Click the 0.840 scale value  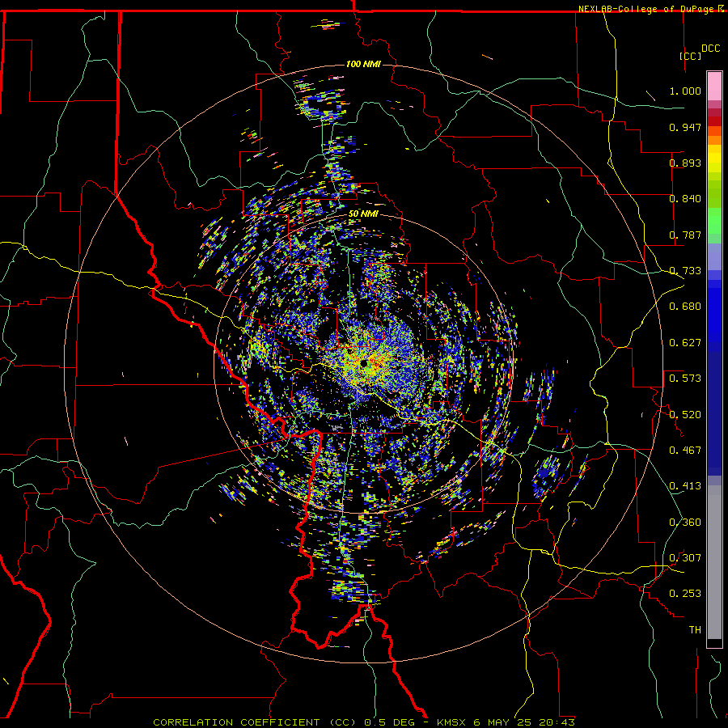[685, 199]
